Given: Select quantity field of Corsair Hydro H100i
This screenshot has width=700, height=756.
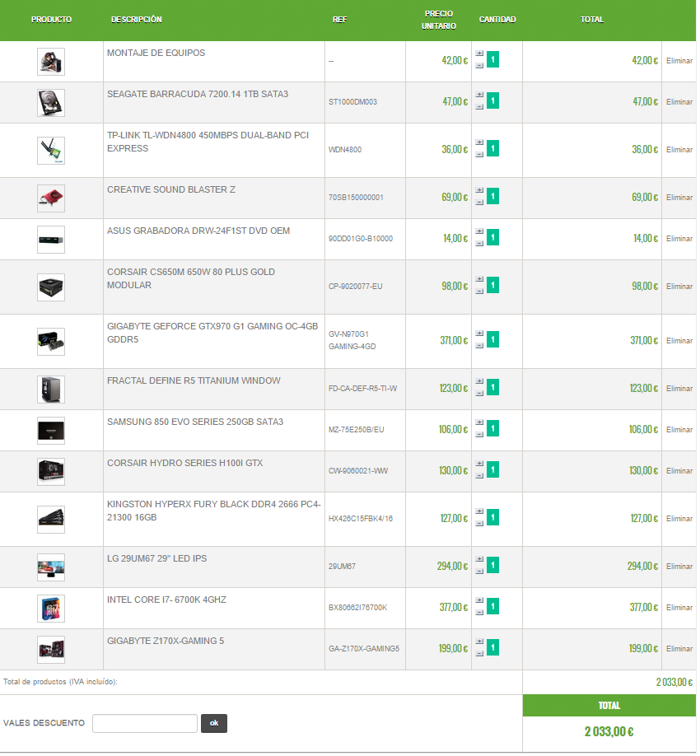Looking at the screenshot, I should (x=492, y=469).
